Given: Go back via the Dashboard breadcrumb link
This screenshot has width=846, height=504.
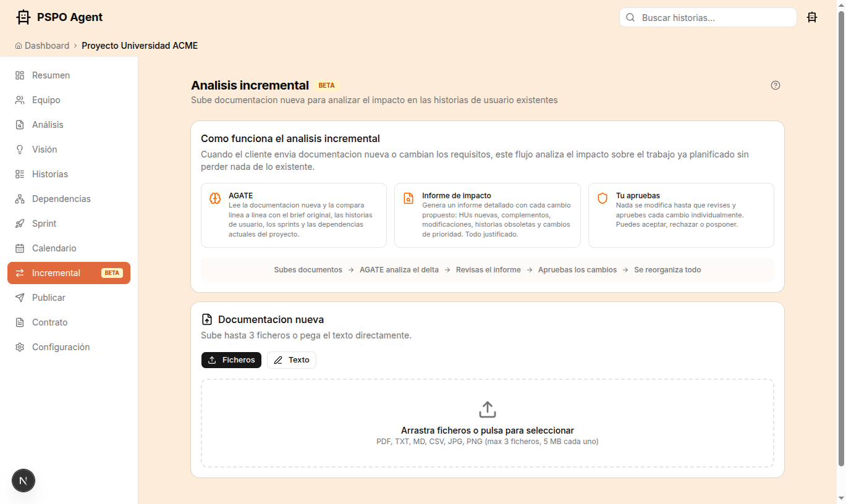Looking at the screenshot, I should (x=47, y=45).
